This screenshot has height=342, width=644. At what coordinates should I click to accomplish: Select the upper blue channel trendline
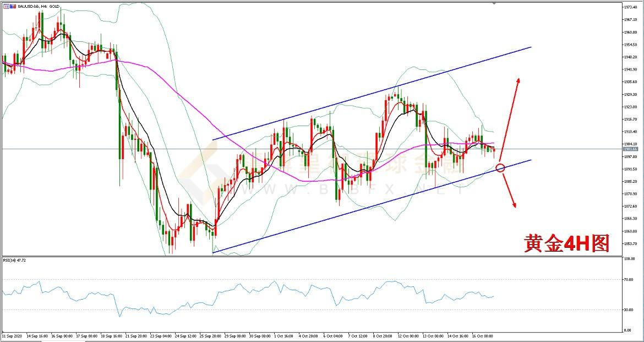372,93
